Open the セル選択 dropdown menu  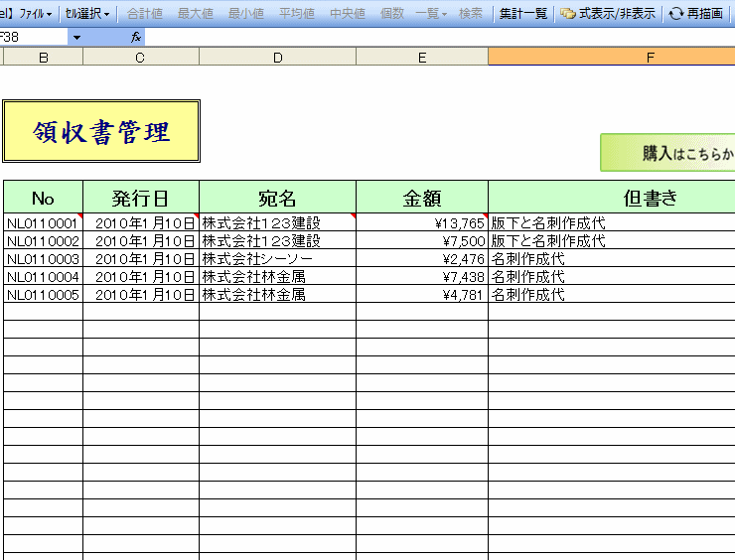87,14
